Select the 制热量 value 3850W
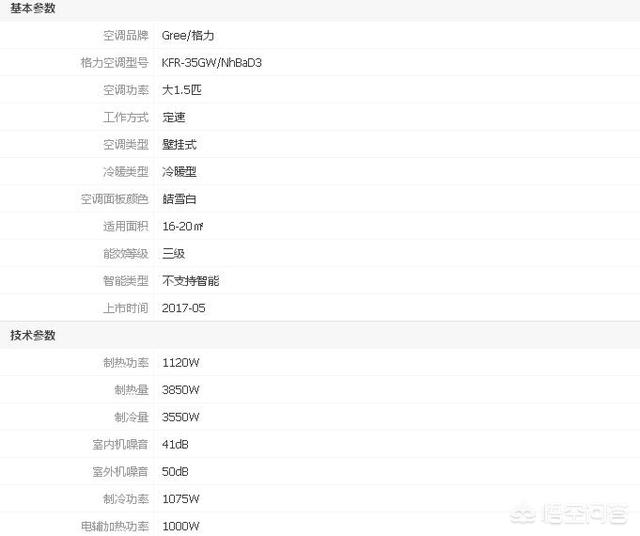The height and width of the screenshot is (536, 640). click(x=181, y=390)
